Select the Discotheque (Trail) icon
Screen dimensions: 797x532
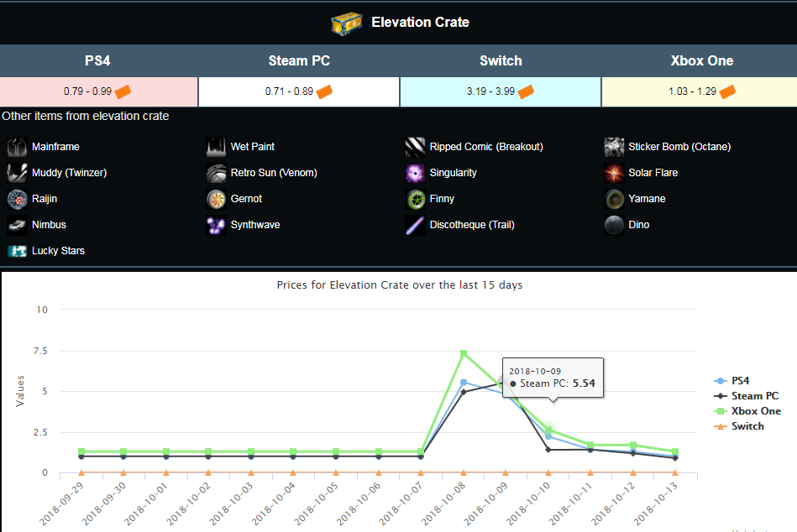pos(415,225)
